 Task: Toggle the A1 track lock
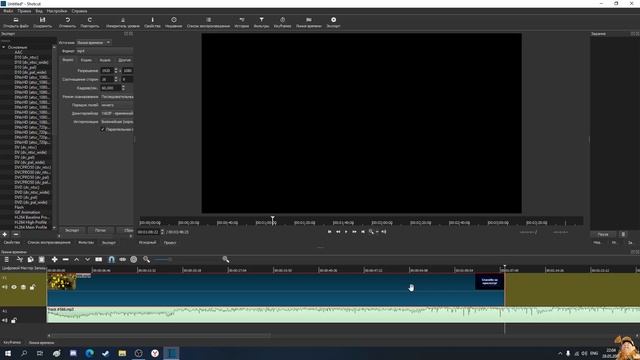pyautogui.click(x=14, y=320)
